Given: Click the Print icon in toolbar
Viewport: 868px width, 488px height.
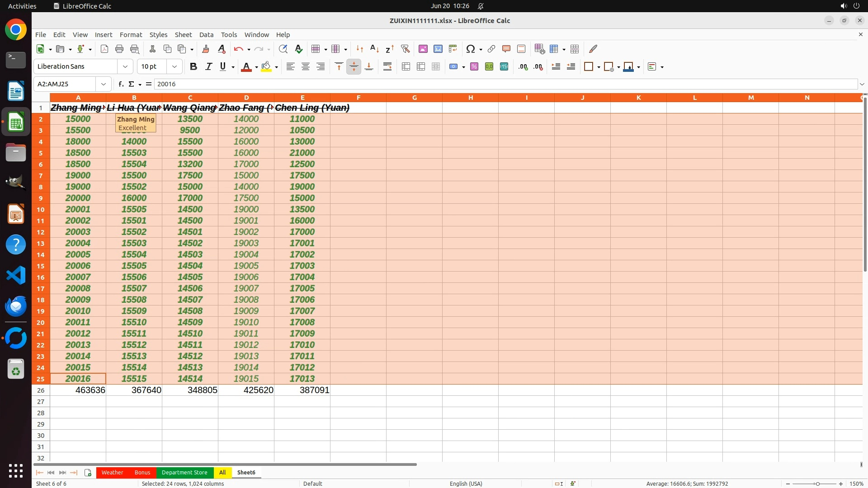Looking at the screenshot, I should tap(119, 49).
